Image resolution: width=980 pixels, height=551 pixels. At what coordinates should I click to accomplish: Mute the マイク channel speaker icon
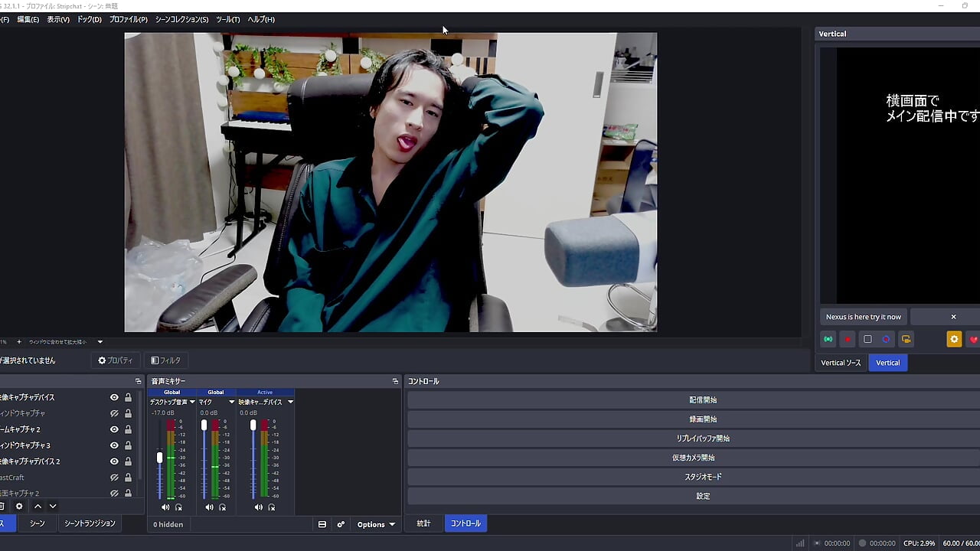click(x=210, y=507)
